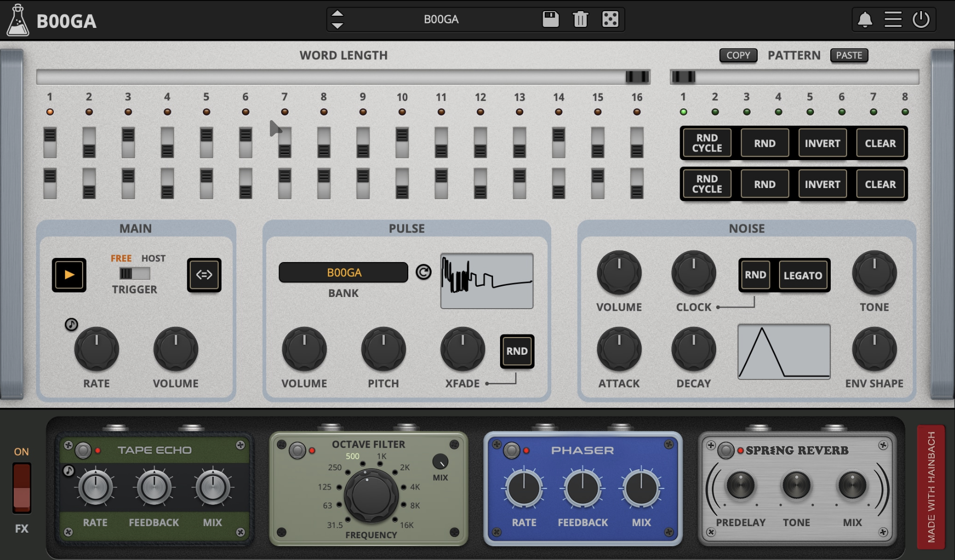Viewport: 955px width, 560px height.
Task: Click the ENV SHAPE knob
Action: (874, 349)
